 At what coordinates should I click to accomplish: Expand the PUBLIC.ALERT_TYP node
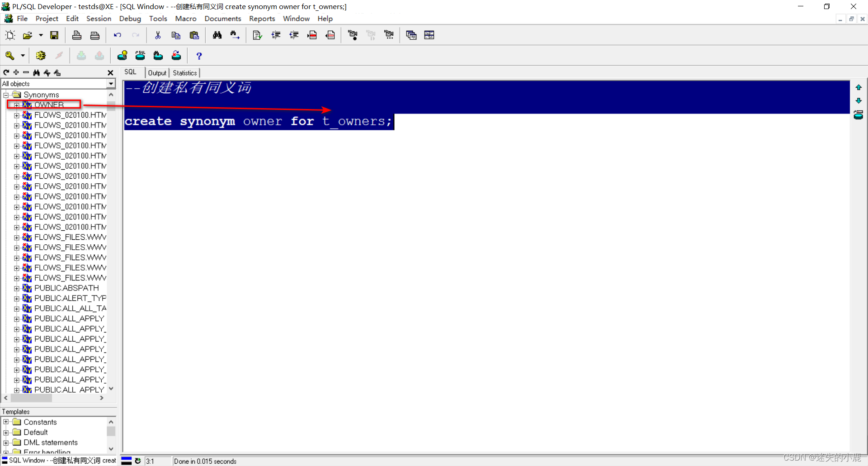pyautogui.click(x=17, y=299)
